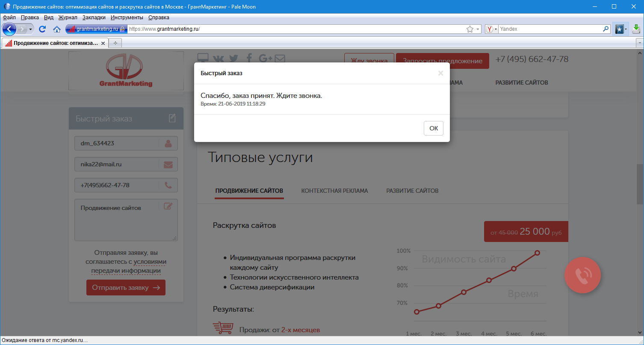Click the header phone number +7 (495) 662-47-78
Screen dimensions: 644x345
coord(532,59)
